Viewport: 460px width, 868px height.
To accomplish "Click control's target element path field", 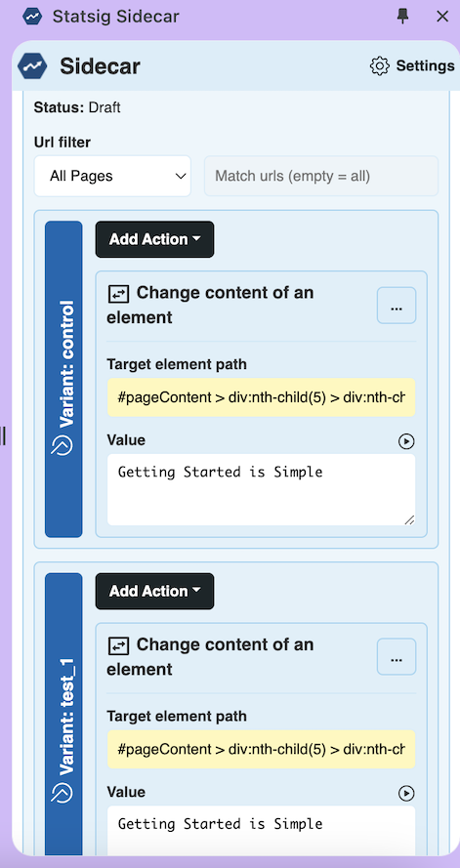I will coord(261,397).
